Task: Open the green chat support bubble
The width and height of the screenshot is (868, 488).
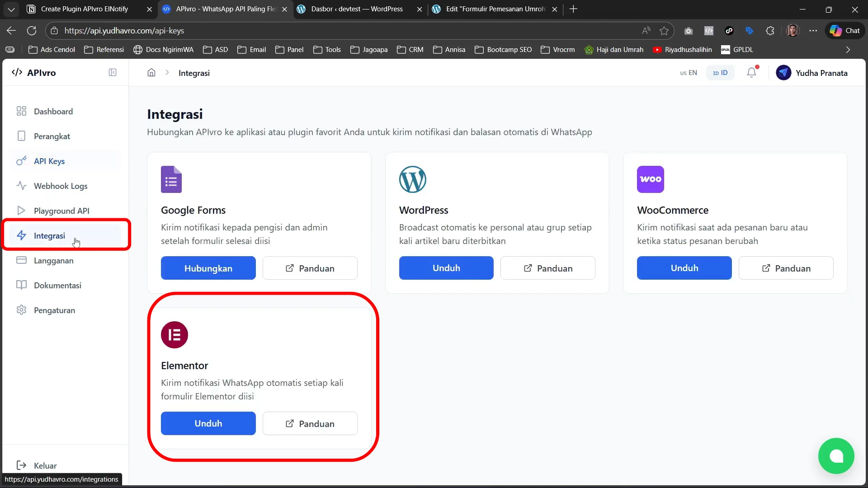Action: point(836,456)
